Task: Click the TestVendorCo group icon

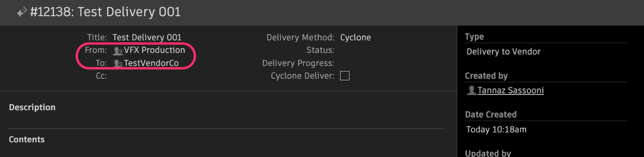Action: click(x=118, y=63)
